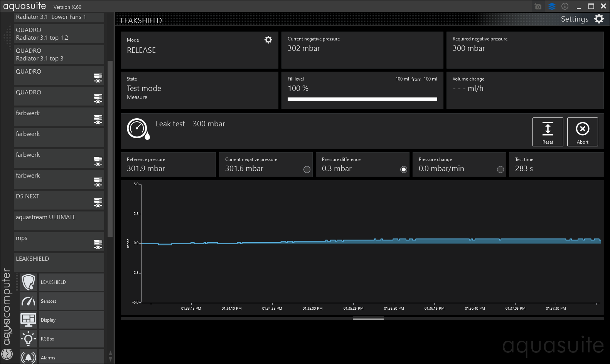This screenshot has width=610, height=364.
Task: Open the Display monitor icon
Action: point(29,320)
